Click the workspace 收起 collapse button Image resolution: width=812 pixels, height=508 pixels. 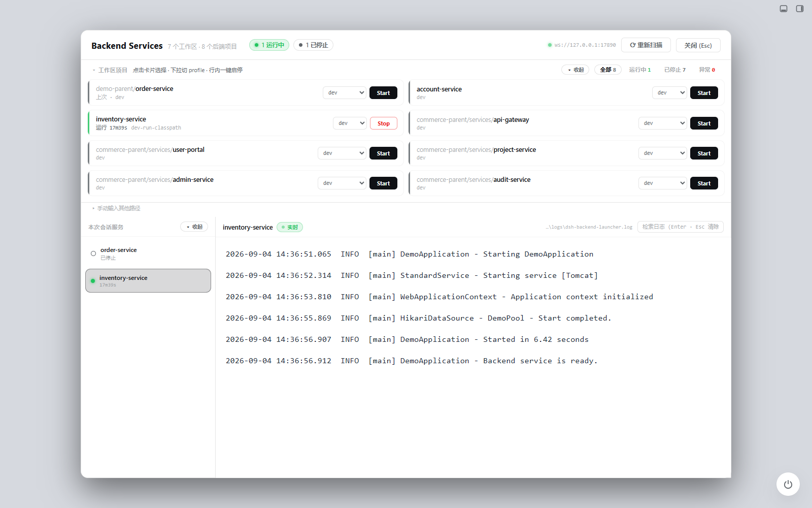[x=576, y=70]
